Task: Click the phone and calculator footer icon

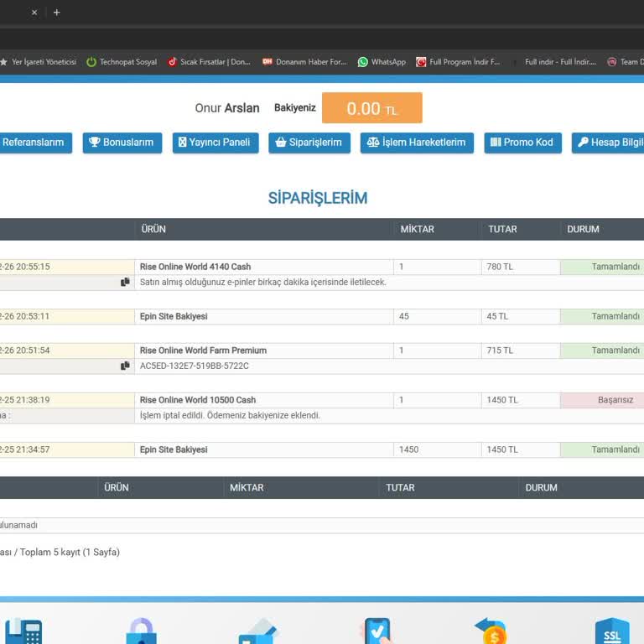Action: [23, 631]
